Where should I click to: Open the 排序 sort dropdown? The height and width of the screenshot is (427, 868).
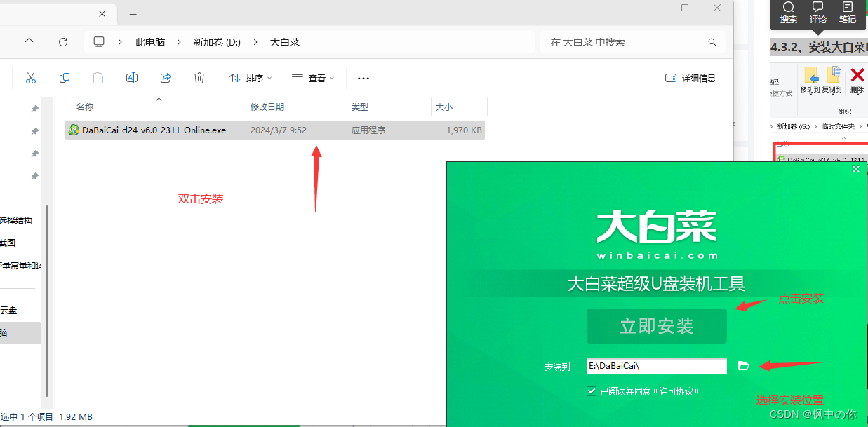[x=251, y=78]
